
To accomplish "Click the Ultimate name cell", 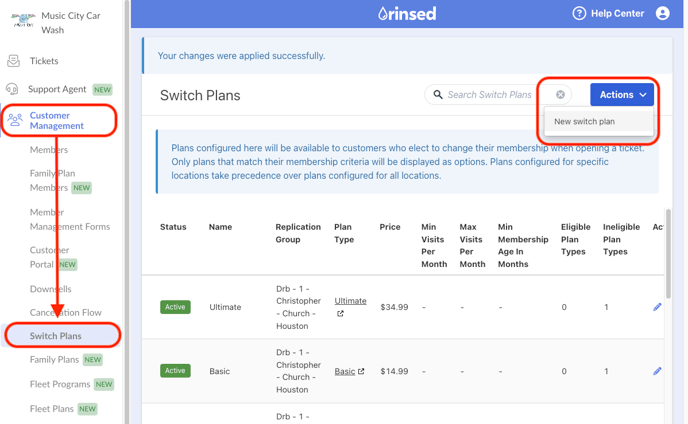I will pos(225,307).
